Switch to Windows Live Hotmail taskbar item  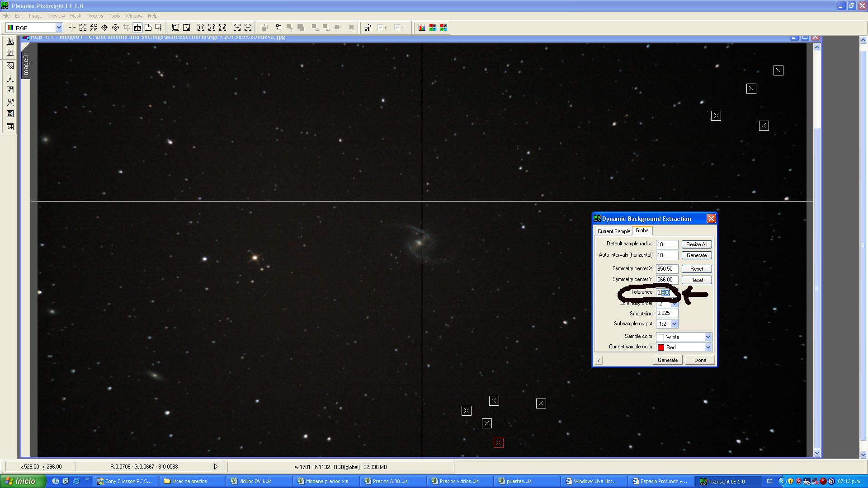[x=593, y=481]
